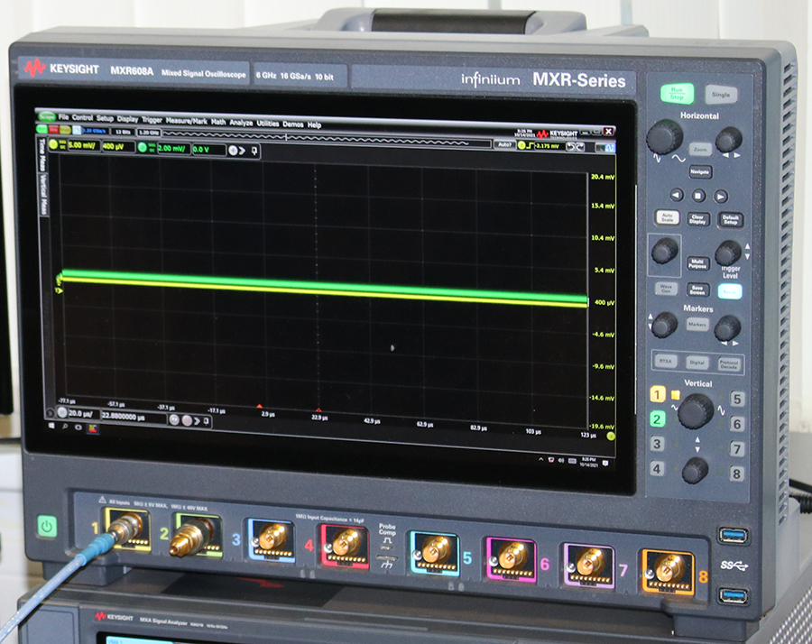Toggle yellow channel 1 vertical button
The width and height of the screenshot is (812, 644).
658,395
